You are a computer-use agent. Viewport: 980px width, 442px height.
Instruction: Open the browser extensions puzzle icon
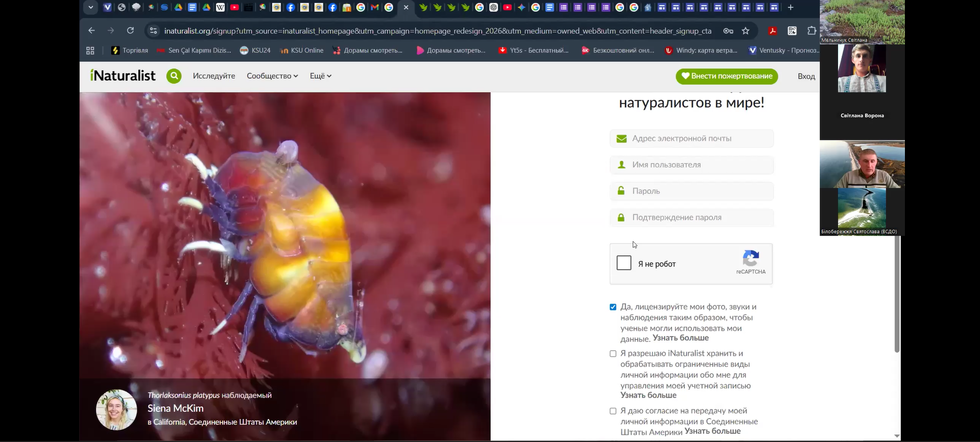point(811,31)
